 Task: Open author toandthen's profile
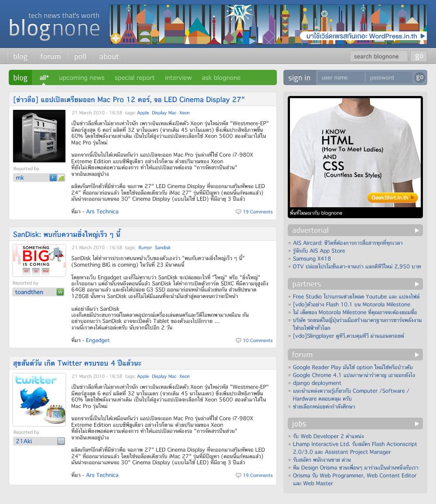(29, 292)
